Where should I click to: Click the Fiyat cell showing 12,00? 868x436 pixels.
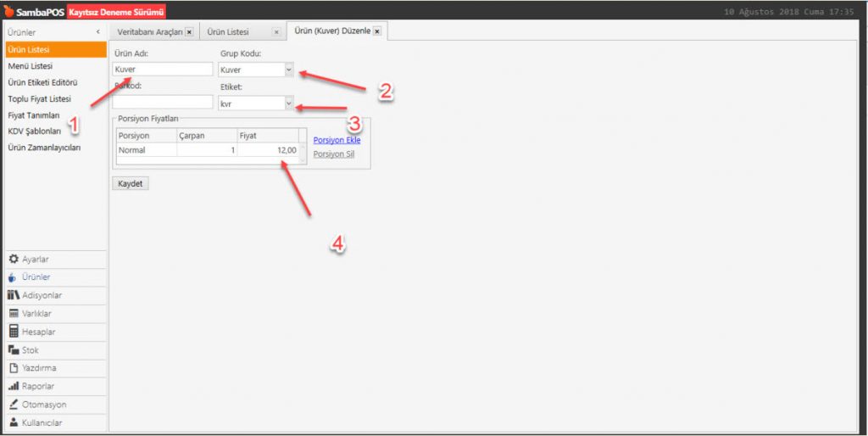[x=268, y=150]
